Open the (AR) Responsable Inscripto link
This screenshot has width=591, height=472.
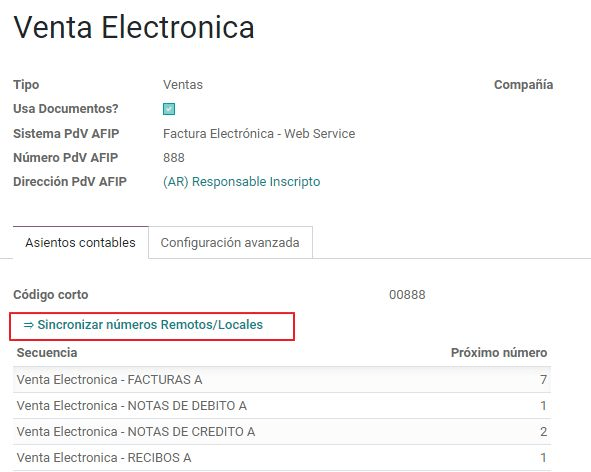coord(242,182)
